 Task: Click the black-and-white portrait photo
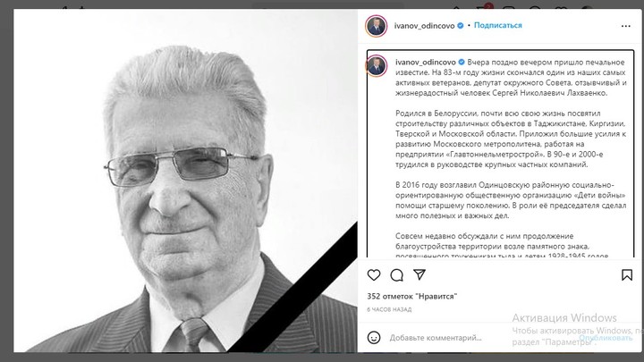(185, 181)
